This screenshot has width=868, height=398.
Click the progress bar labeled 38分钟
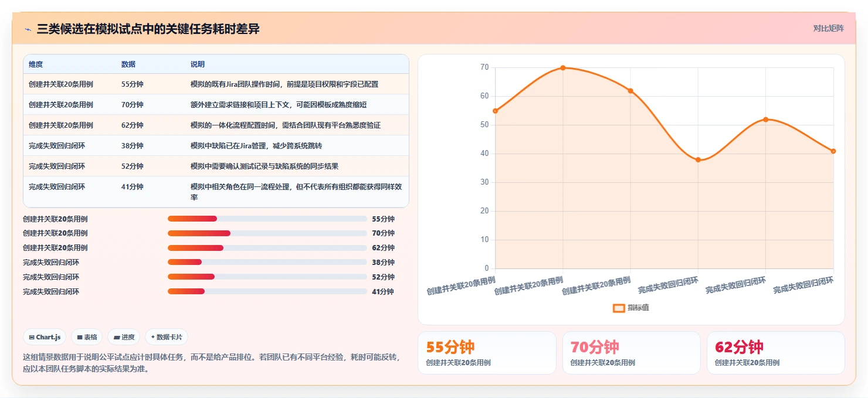(x=267, y=262)
